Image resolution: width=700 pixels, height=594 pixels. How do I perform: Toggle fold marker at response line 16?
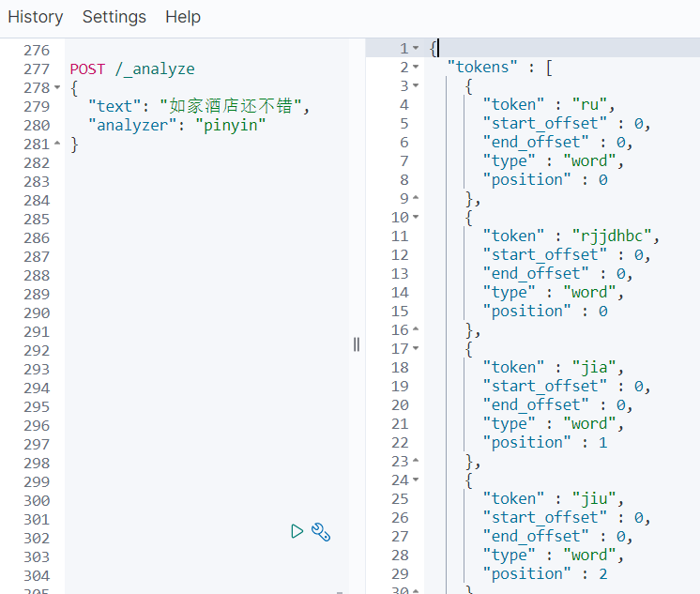coord(416,329)
